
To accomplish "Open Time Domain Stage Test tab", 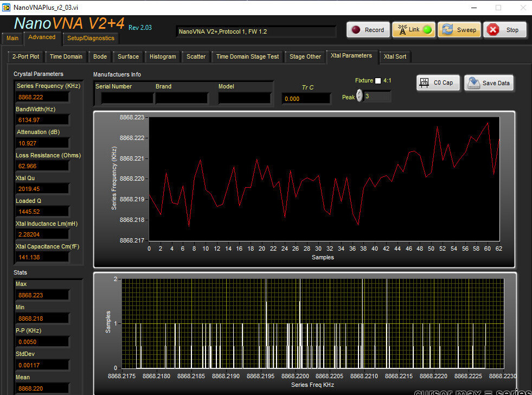I will tap(248, 56).
